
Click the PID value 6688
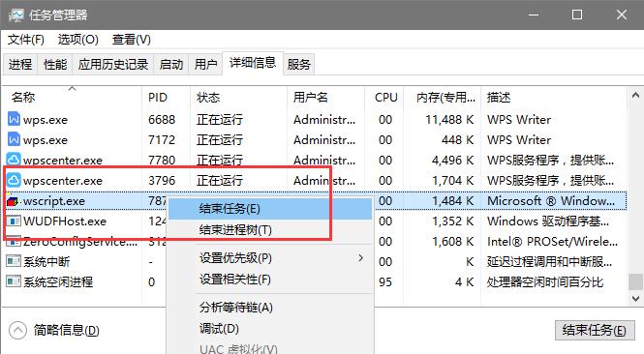162,119
